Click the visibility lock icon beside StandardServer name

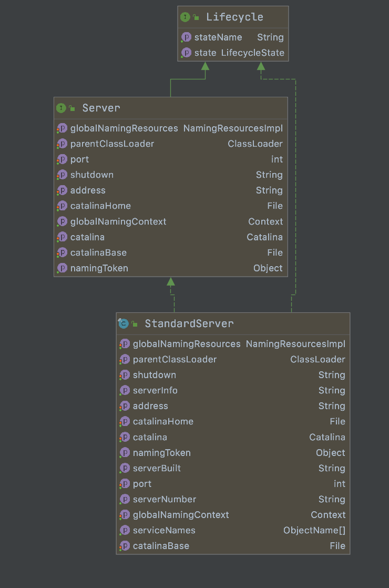coord(135,324)
